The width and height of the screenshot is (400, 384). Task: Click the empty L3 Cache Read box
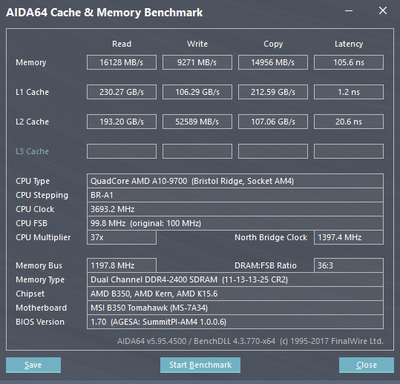122,151
